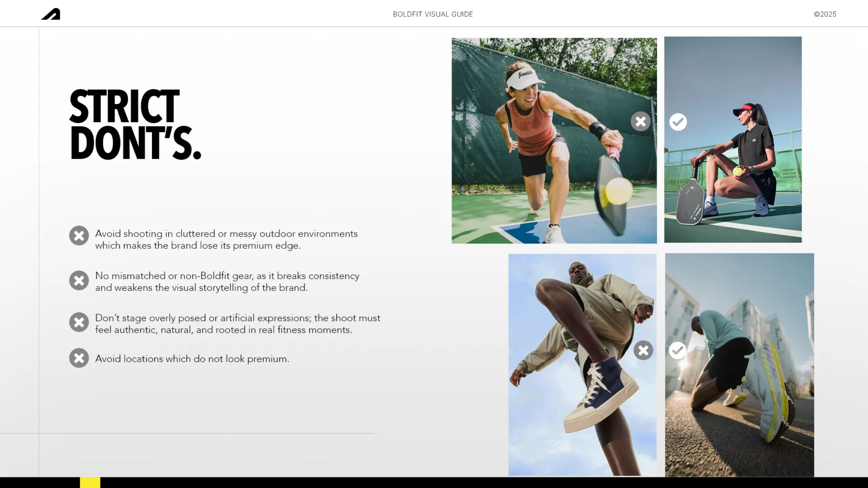Select the '©2025' text in the header
868x488 pixels.
[x=825, y=14]
